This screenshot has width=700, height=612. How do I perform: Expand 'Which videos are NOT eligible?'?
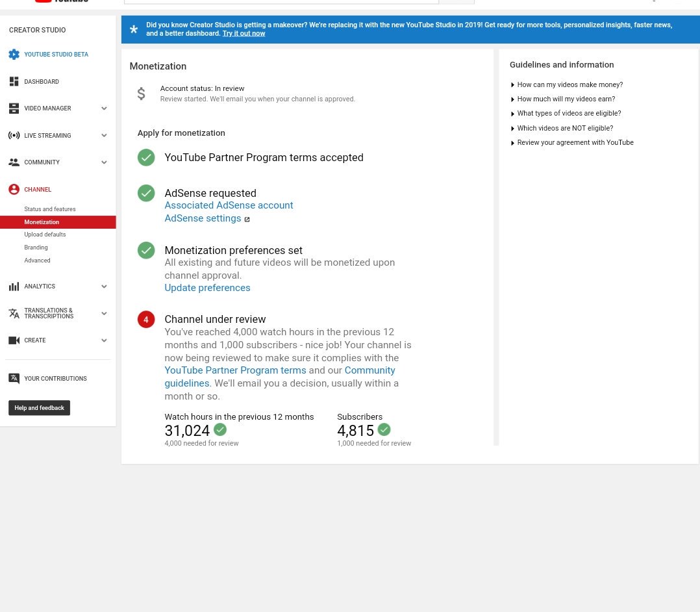click(562, 128)
